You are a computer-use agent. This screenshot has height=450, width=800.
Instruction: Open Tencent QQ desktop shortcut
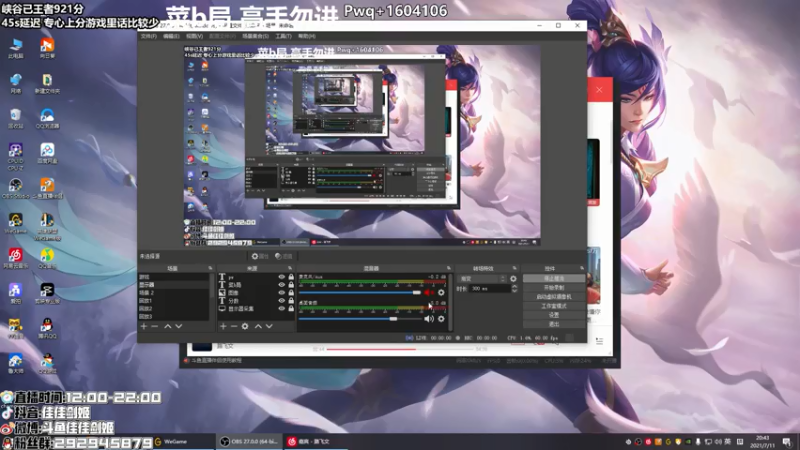(47, 328)
